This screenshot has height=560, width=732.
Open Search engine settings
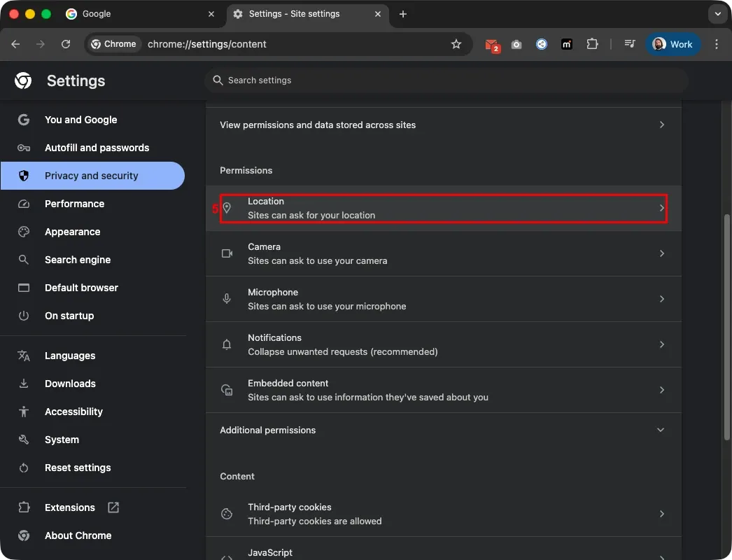[x=92, y=260]
